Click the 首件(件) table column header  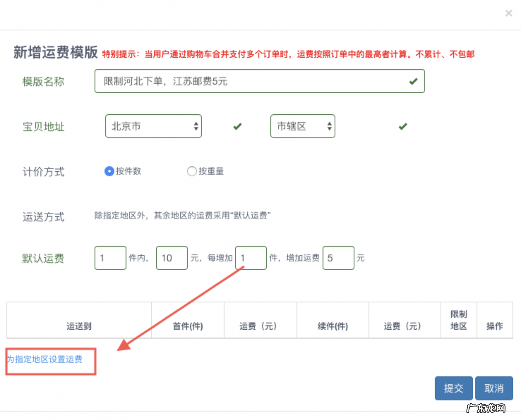(x=188, y=326)
